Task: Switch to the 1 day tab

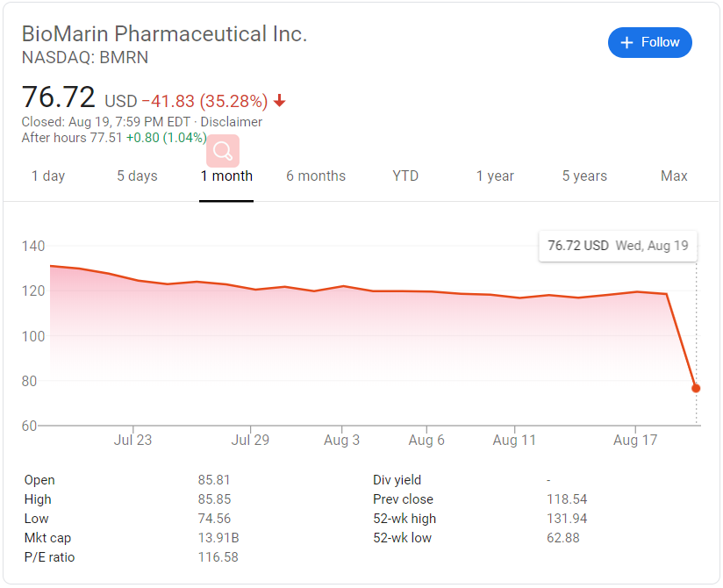Action: coord(48,176)
